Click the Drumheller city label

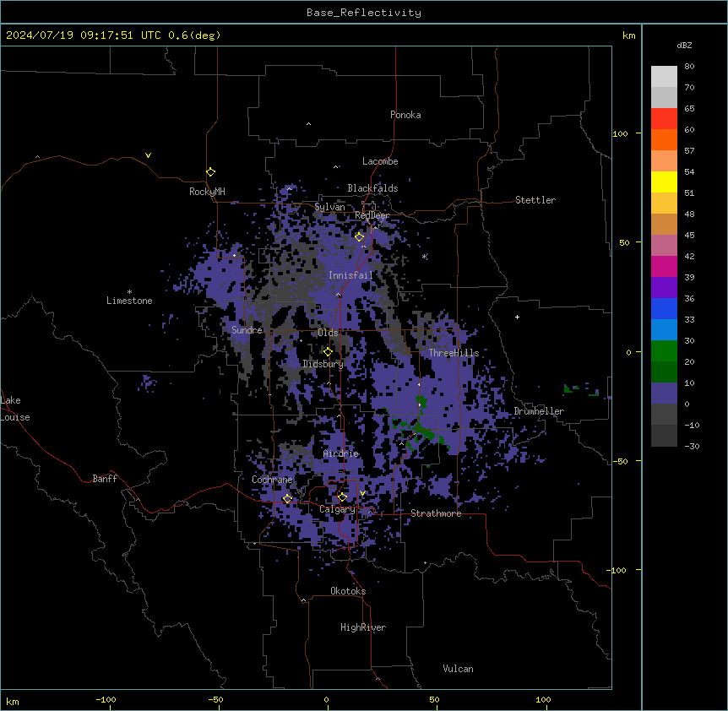pos(539,411)
